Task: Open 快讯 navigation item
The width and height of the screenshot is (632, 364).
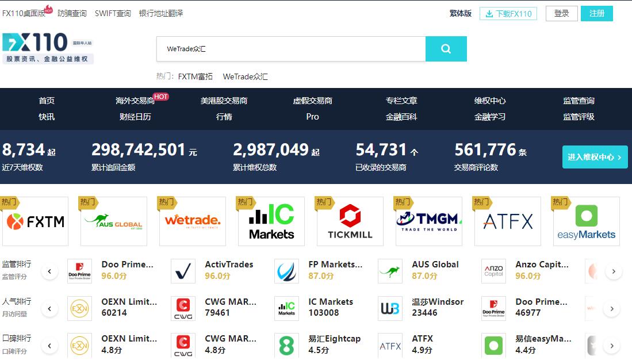Action: pos(47,117)
